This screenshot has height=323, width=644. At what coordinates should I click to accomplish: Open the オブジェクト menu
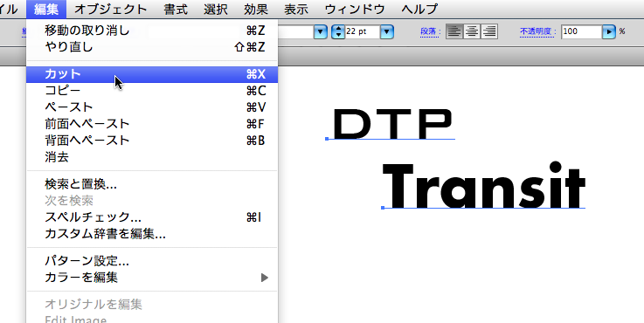(110, 9)
